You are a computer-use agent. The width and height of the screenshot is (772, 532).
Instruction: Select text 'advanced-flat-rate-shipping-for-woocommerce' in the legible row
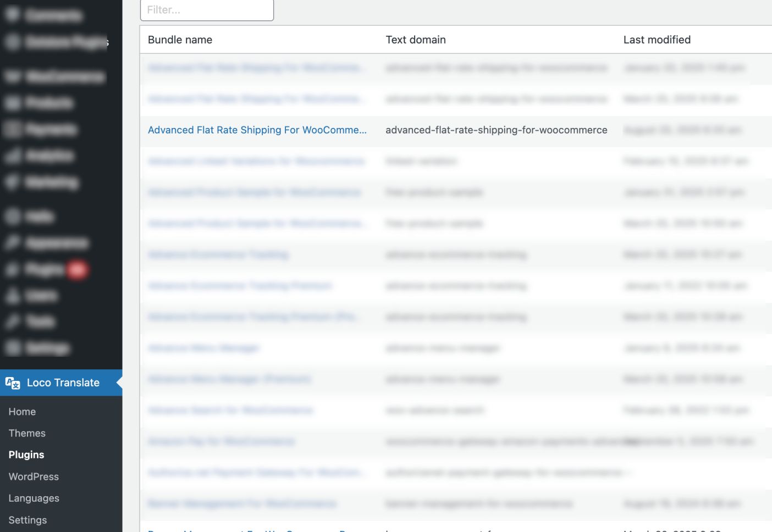point(497,130)
